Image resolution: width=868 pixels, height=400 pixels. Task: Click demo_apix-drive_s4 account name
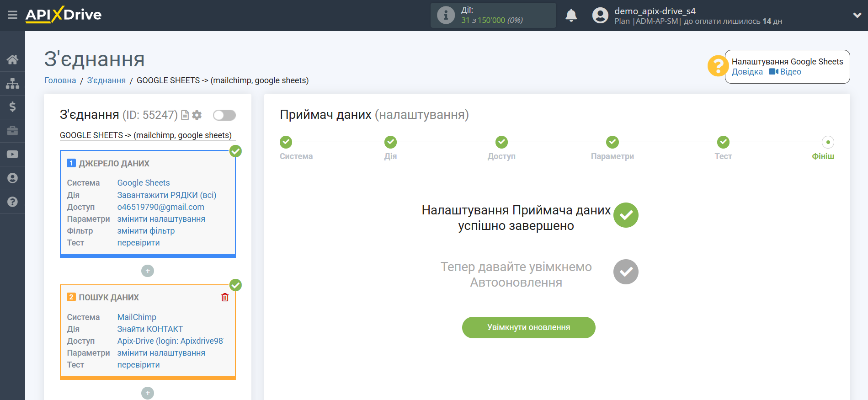click(655, 11)
